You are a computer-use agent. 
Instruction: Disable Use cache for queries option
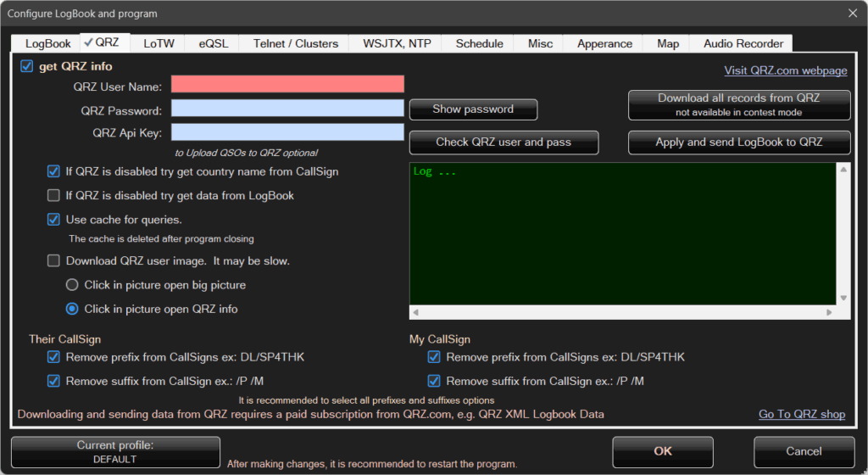53,220
